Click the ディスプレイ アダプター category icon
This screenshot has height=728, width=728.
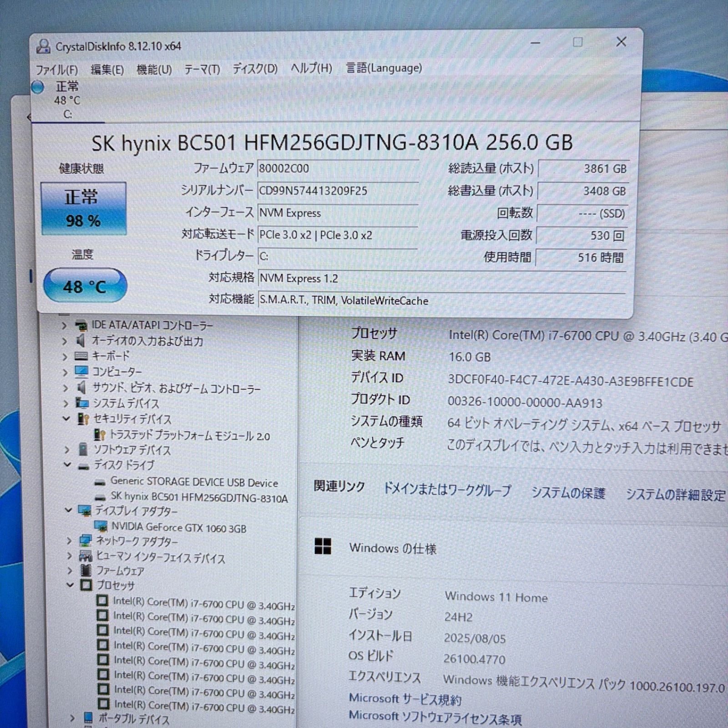pos(85,511)
